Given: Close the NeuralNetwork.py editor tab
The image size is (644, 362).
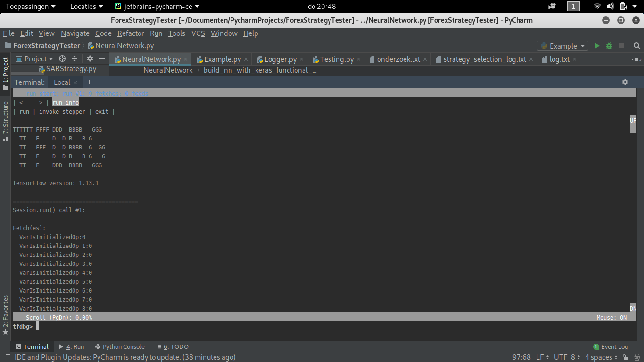Looking at the screenshot, I should point(186,59).
